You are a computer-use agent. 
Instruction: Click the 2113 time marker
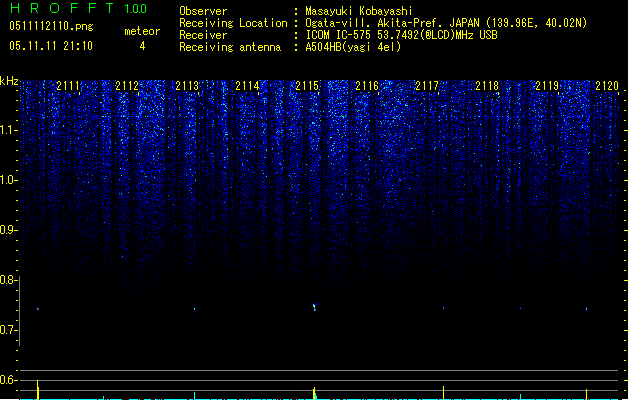[187, 86]
